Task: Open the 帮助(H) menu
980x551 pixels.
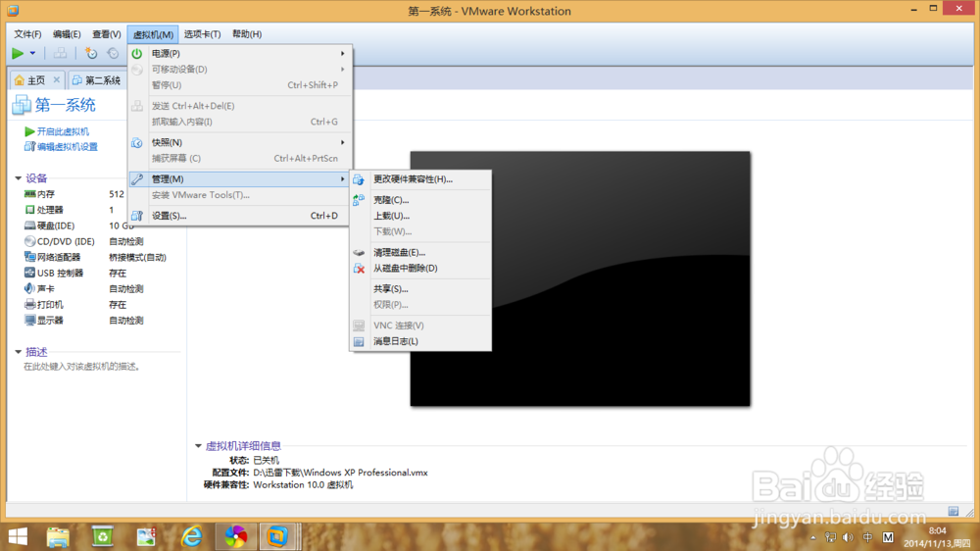Action: [247, 34]
